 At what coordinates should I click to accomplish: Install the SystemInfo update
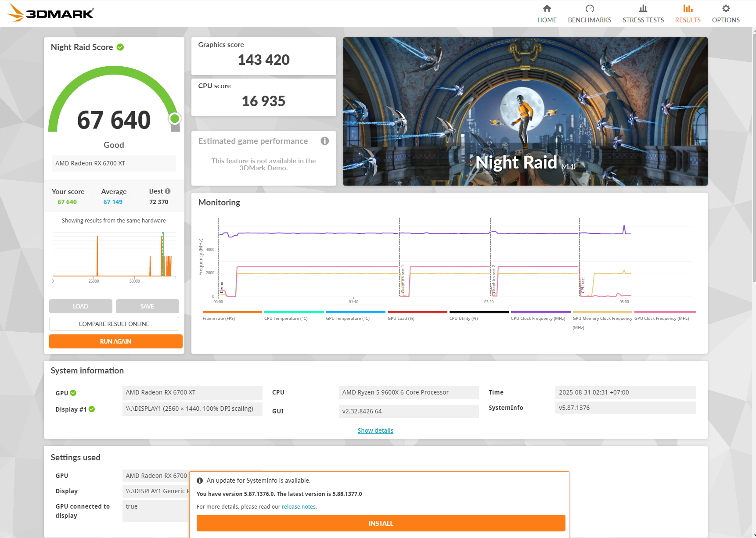(x=381, y=523)
